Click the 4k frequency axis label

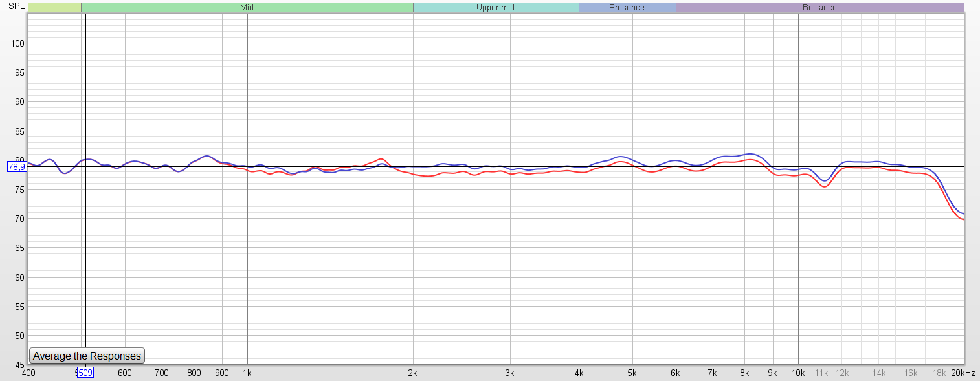[579, 373]
